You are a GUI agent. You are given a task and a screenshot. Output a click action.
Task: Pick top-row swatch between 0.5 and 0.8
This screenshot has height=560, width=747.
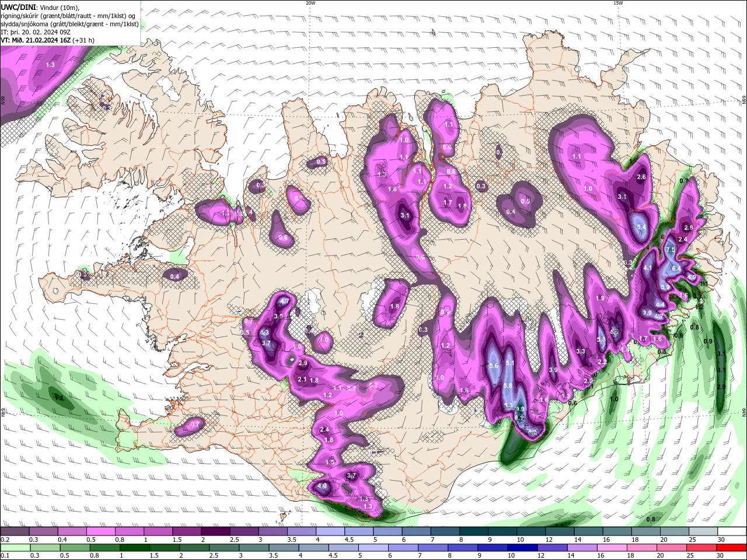tap(101, 531)
